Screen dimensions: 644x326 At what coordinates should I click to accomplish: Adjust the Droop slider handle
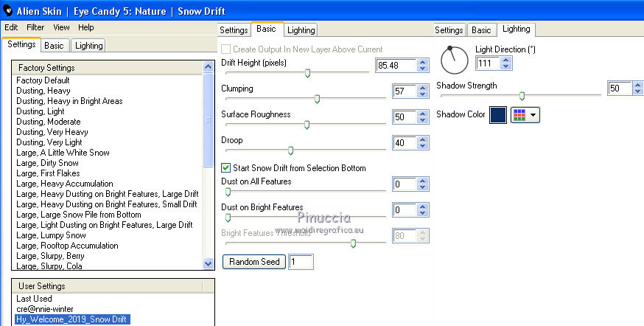(290, 150)
